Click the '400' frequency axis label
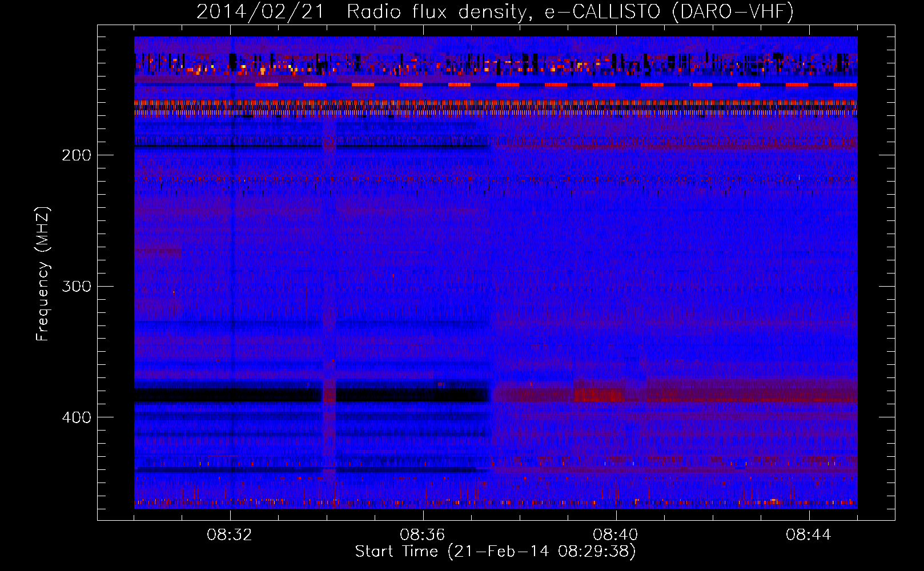The height and width of the screenshot is (571, 924). click(77, 417)
